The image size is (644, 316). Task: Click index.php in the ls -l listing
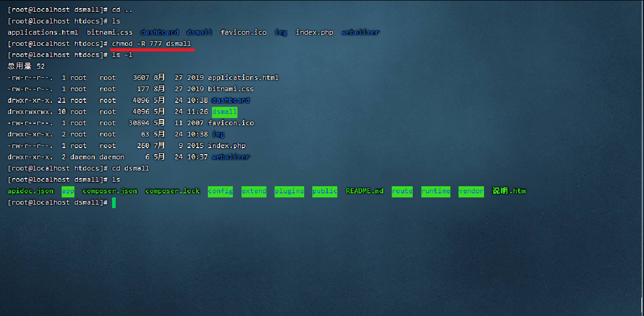point(227,146)
